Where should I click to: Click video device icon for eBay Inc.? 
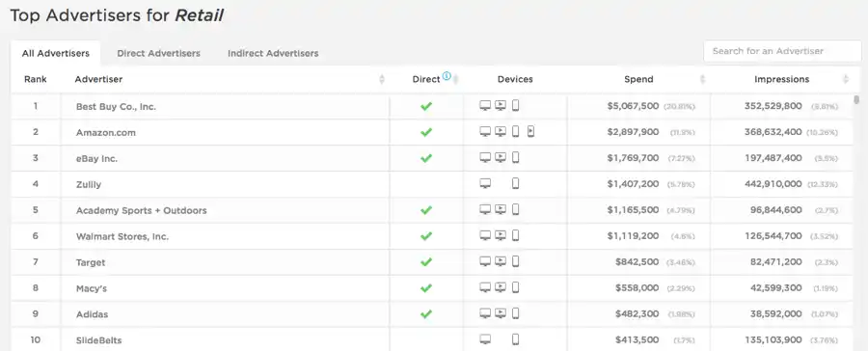tap(501, 158)
